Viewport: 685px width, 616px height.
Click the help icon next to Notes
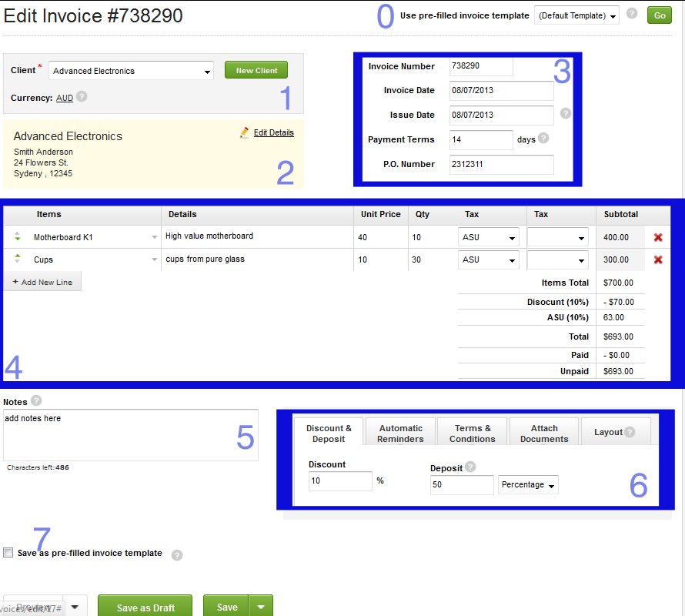(36, 400)
